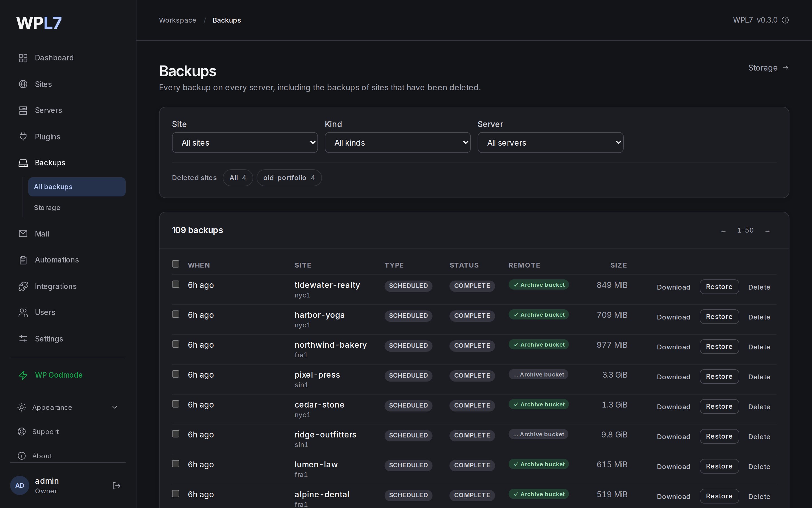Open the Storage submenu item in sidebar

77,208
